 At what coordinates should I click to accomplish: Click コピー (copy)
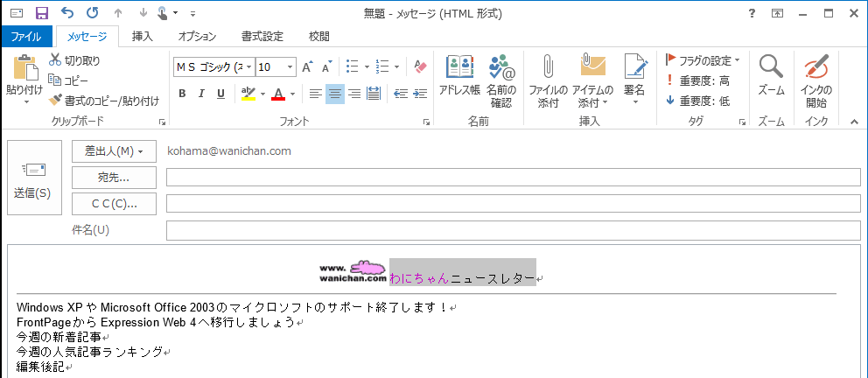pyautogui.click(x=68, y=80)
